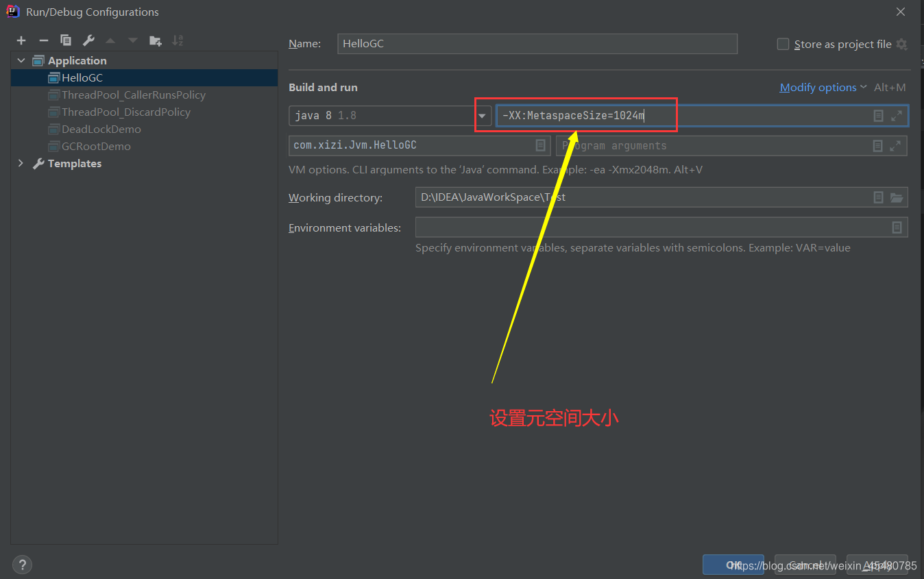This screenshot has height=579, width=924.
Task: Create new folder for configurations
Action: [x=156, y=40]
